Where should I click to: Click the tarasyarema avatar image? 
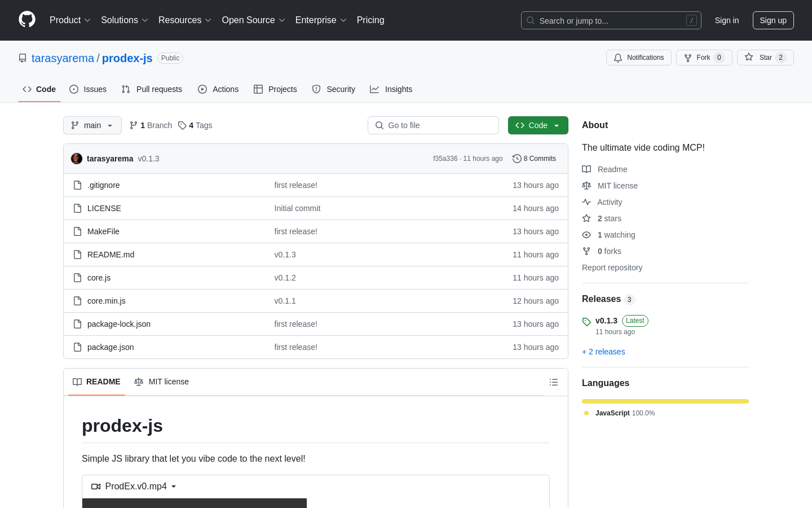tap(77, 159)
